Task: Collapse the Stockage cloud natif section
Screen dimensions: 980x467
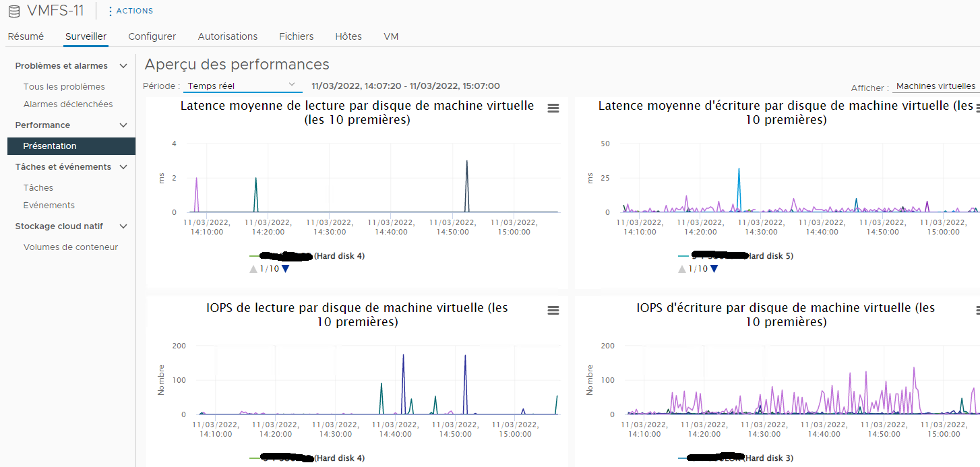Action: click(123, 226)
